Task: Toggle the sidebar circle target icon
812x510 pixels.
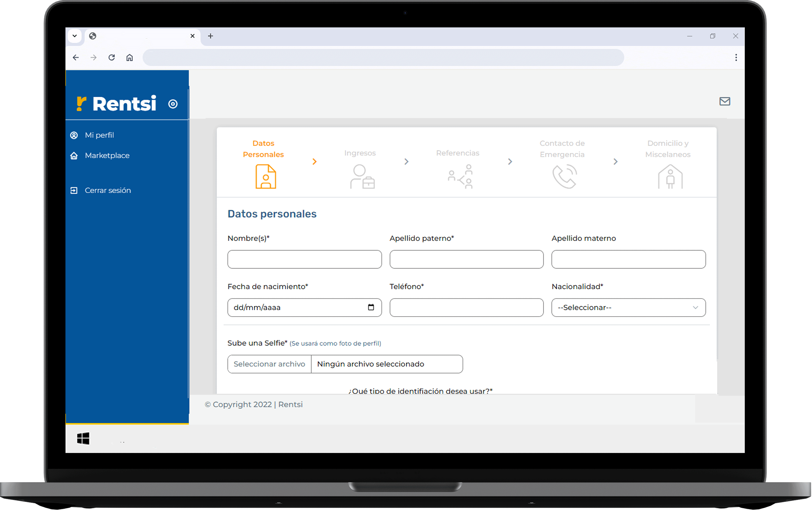Action: 173,104
